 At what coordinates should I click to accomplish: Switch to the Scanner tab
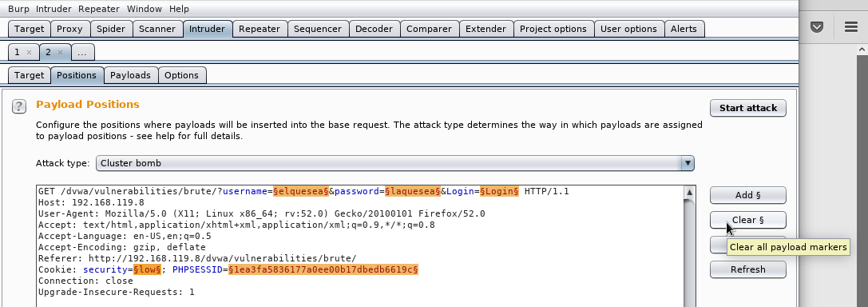[157, 29]
